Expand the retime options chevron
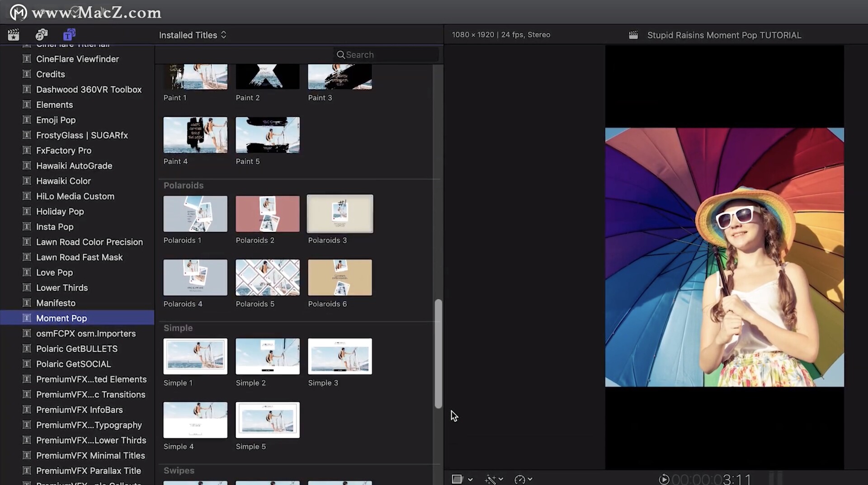The height and width of the screenshot is (485, 868). pyautogui.click(x=530, y=479)
